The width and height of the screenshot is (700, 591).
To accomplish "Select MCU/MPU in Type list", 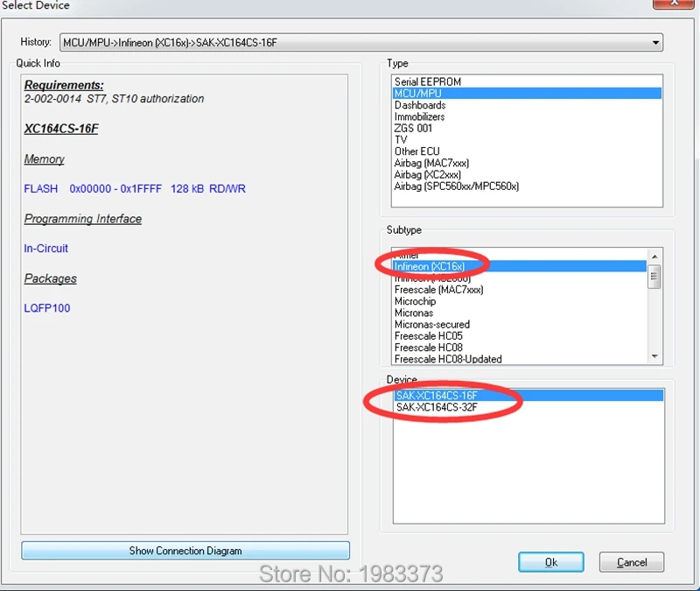I will pyautogui.click(x=527, y=94).
